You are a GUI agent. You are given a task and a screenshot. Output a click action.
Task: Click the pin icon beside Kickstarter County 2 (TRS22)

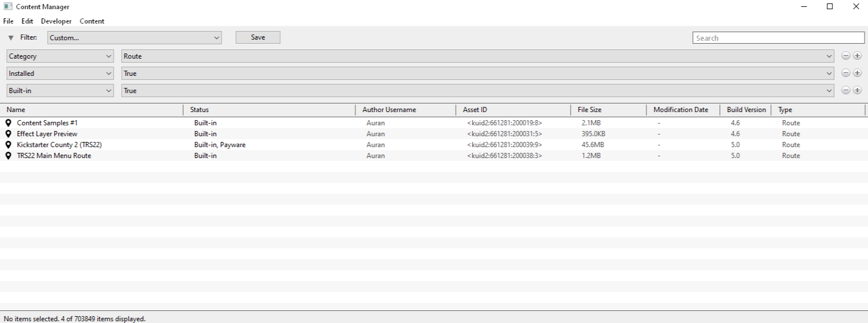[8, 145]
